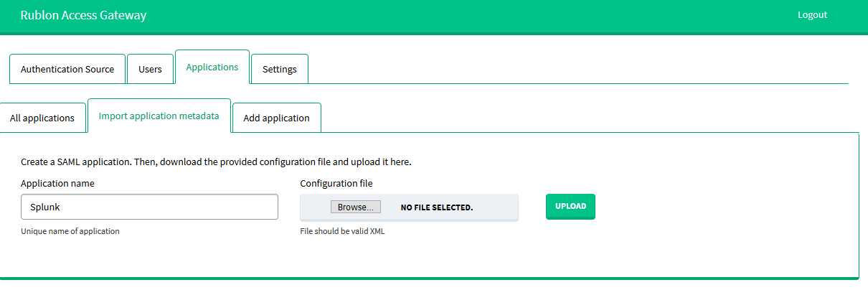Focus the Application name text field
The width and height of the screenshot is (868, 290).
pos(149,207)
